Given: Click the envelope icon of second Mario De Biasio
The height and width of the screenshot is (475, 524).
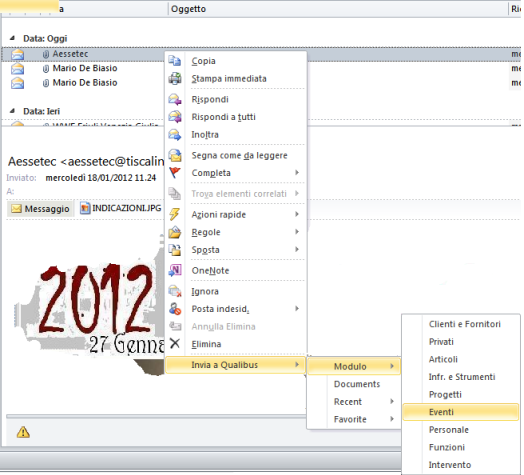Looking at the screenshot, I should coord(17,83).
